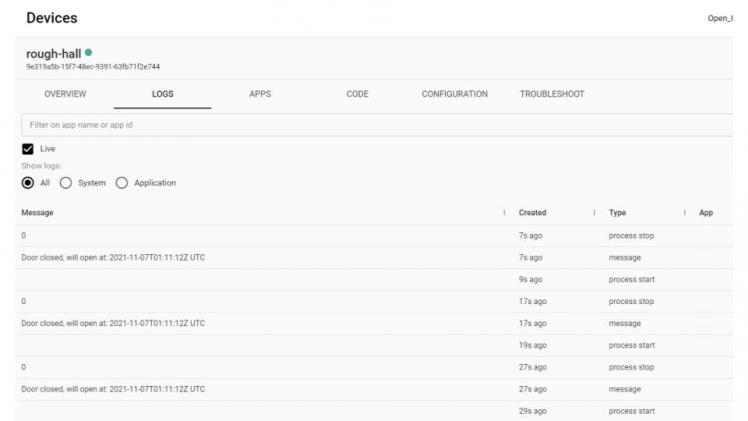Click process stop in the 7s ago row

point(631,236)
